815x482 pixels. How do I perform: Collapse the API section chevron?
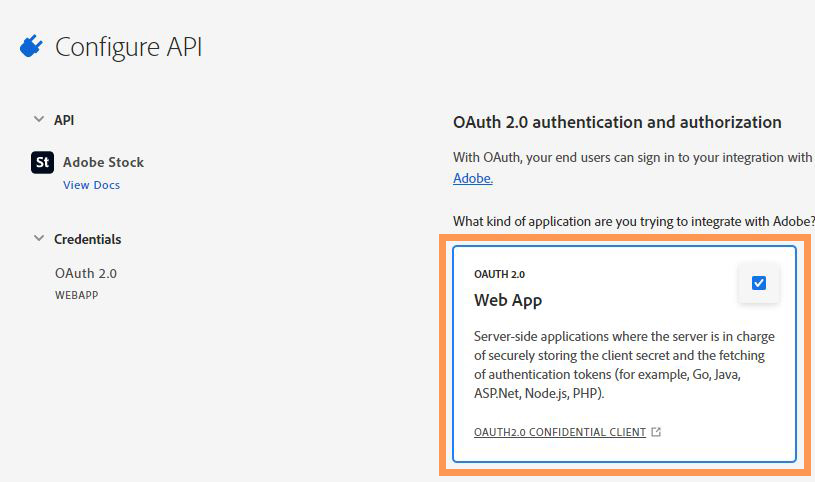pos(39,120)
